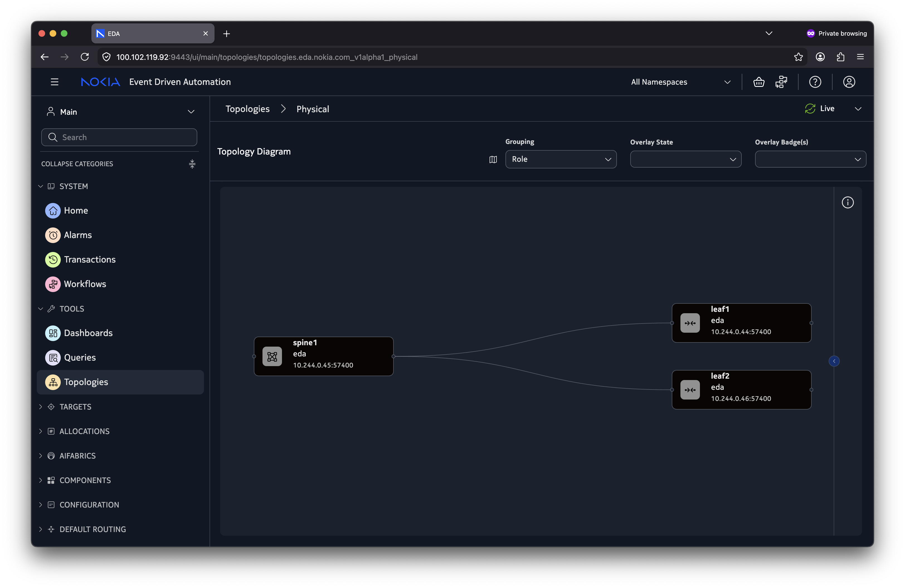The width and height of the screenshot is (905, 588).
Task: Open the browser application menu
Action: click(x=860, y=57)
